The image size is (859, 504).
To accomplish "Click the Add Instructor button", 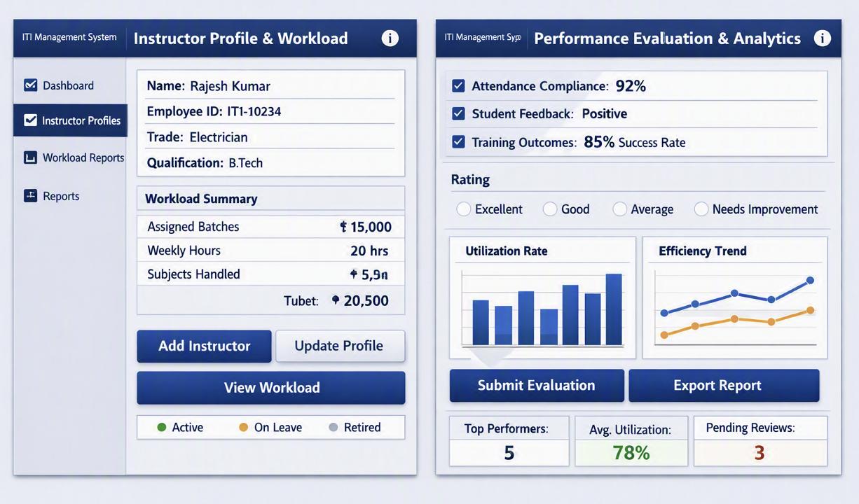I will point(204,346).
